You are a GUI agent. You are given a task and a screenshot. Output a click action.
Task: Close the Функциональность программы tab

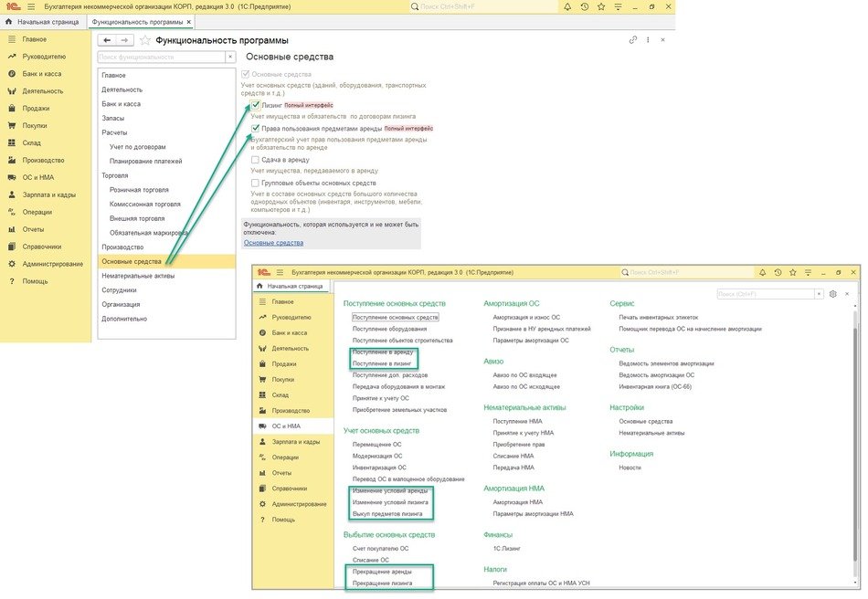click(x=189, y=22)
